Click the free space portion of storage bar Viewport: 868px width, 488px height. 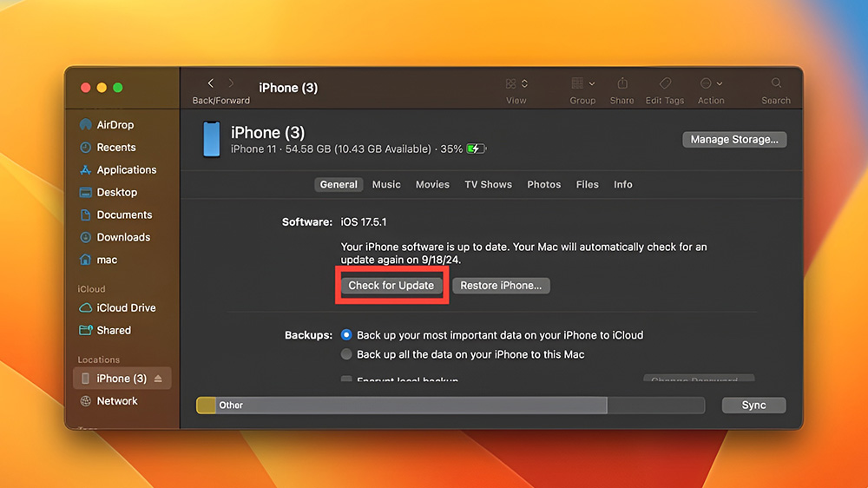coord(656,406)
